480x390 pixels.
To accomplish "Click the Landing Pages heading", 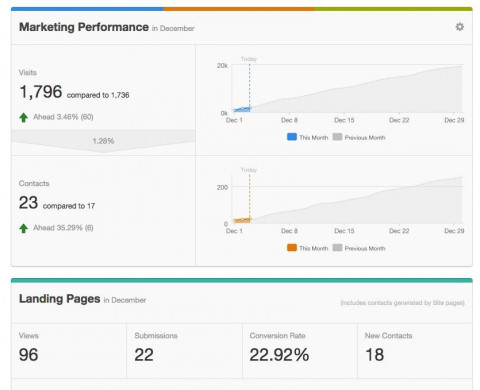I will 59,299.
